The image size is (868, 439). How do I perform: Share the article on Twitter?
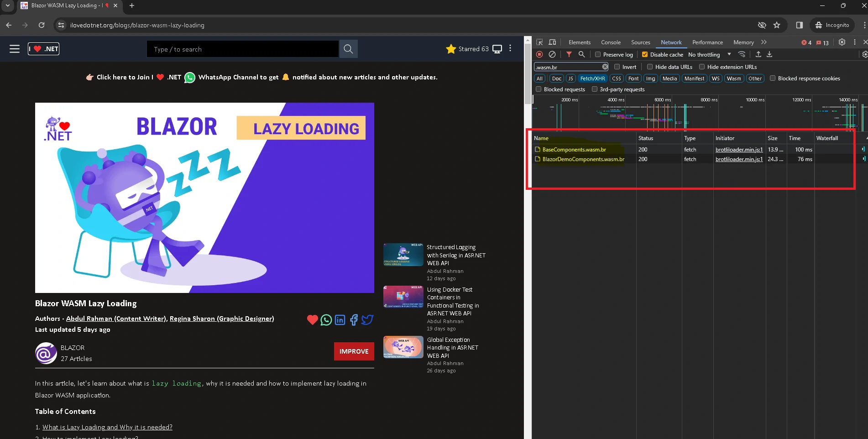[367, 320]
